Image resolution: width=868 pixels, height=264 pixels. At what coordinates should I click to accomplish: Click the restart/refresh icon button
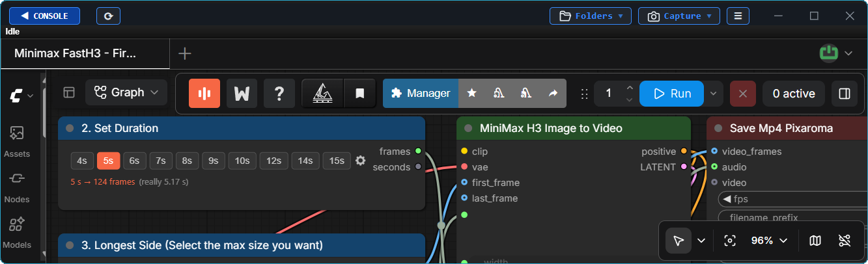pos(108,16)
